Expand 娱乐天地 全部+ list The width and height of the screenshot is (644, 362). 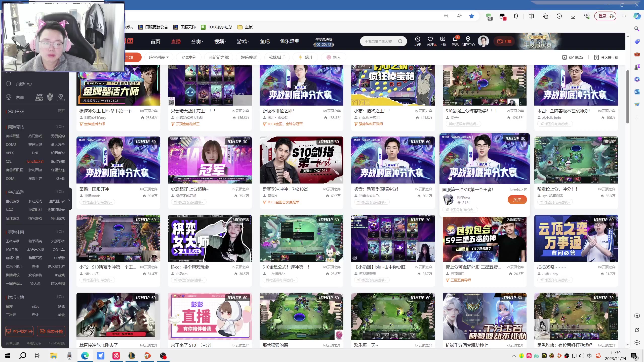click(60, 297)
